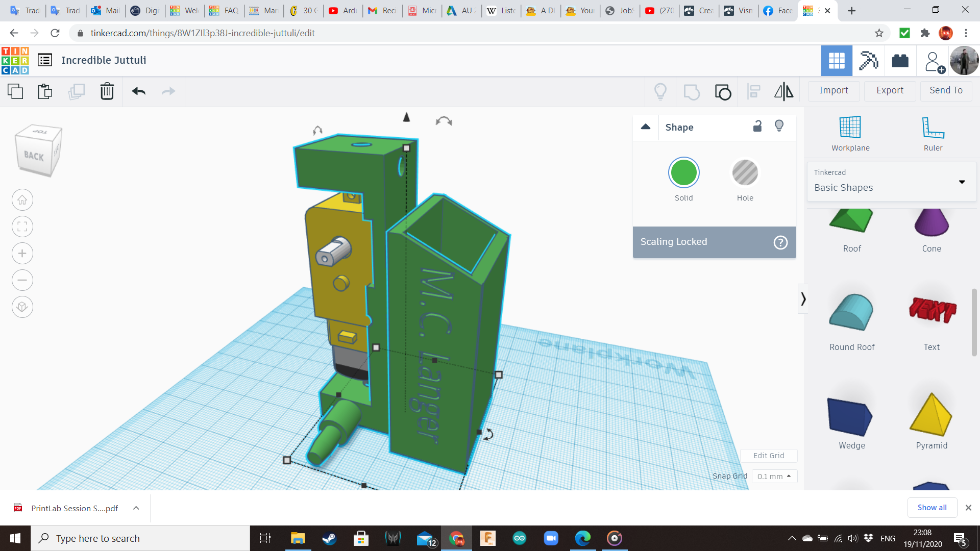The width and height of the screenshot is (980, 551).
Task: Open the Mirror tool
Action: tap(783, 92)
